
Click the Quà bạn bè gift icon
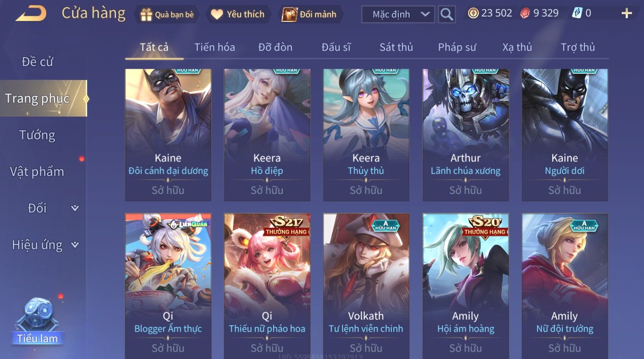(x=146, y=15)
